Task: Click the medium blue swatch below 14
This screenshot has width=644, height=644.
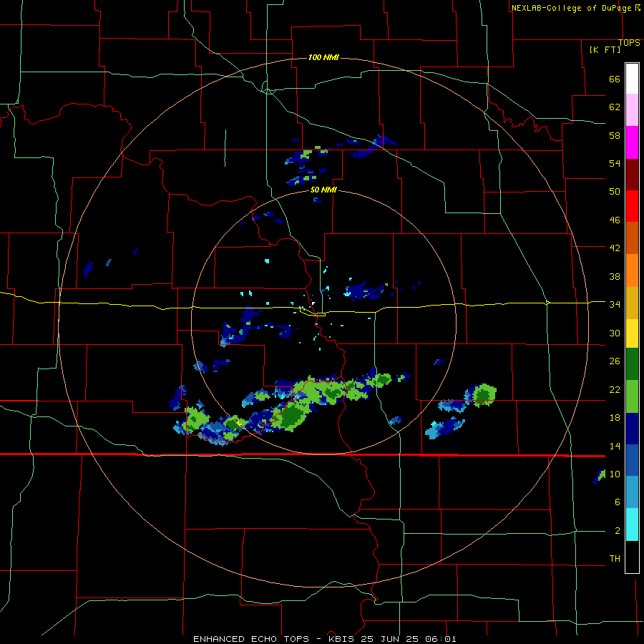Action: [632, 460]
